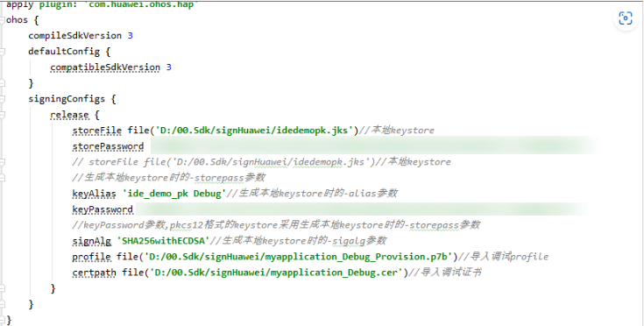Collapse the signingConfigs block fold marker
Image resolution: width=644 pixels, height=326 pixels.
(2, 99)
